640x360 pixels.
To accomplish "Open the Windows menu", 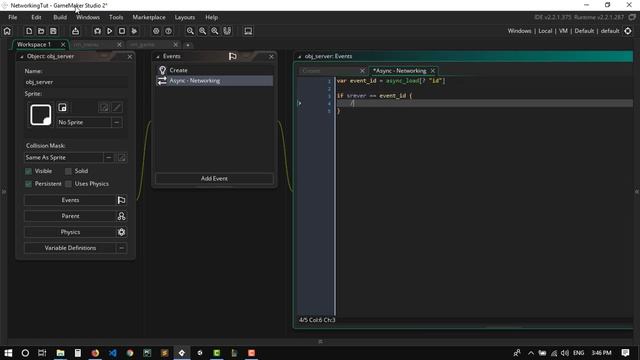I will coord(88,17).
